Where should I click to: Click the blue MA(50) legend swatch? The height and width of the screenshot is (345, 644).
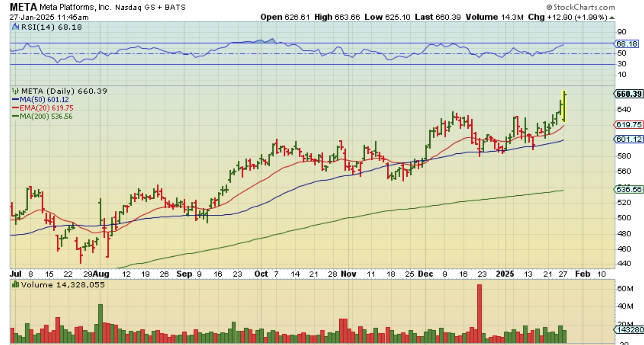(16, 100)
